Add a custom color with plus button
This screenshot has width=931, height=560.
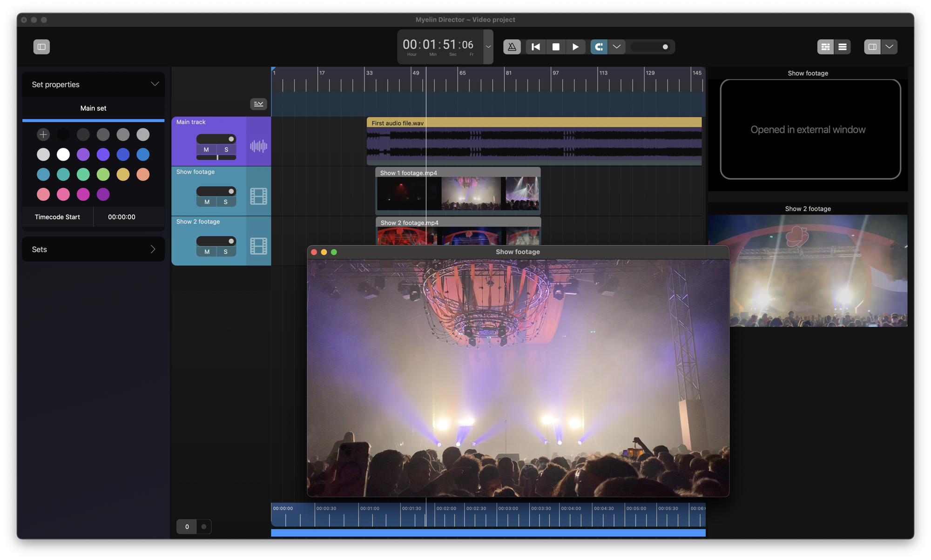pos(43,135)
